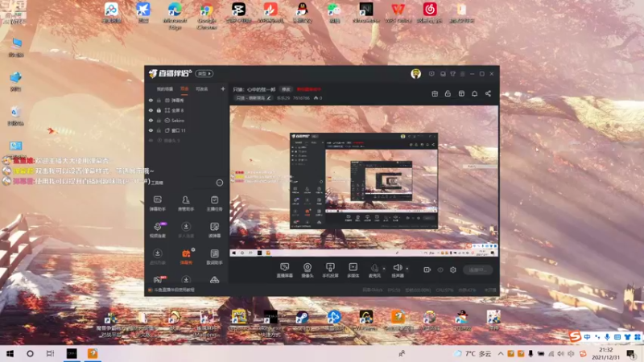Click the video recording camera icon
This screenshot has width=644, height=362.
[427, 269]
